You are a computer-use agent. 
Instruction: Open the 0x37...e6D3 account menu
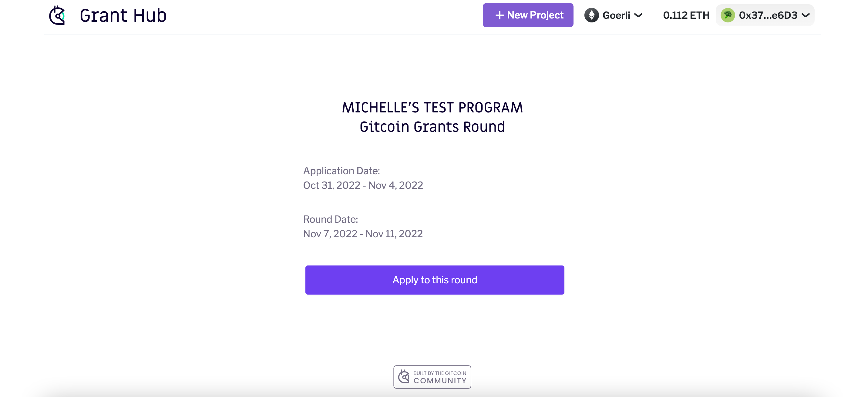[x=765, y=15]
